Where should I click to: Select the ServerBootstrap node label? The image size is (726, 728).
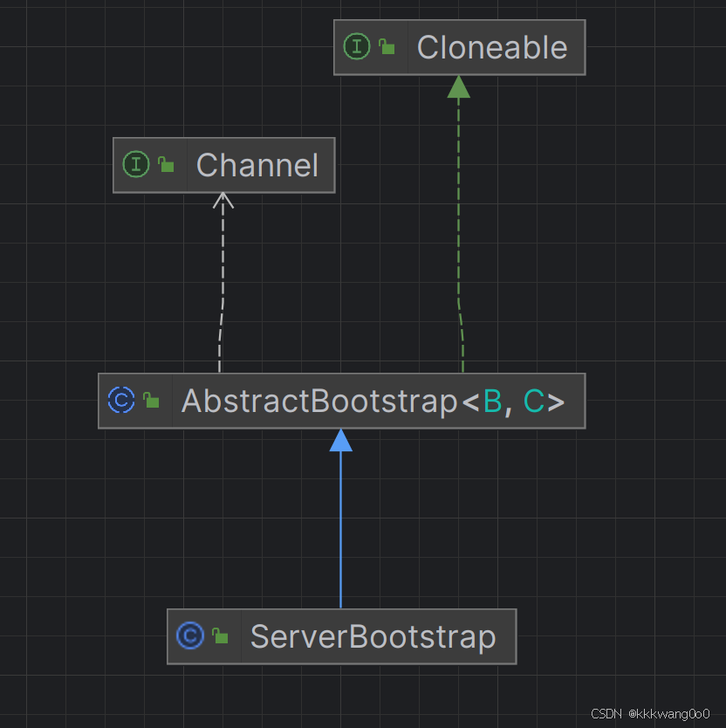tap(373, 637)
